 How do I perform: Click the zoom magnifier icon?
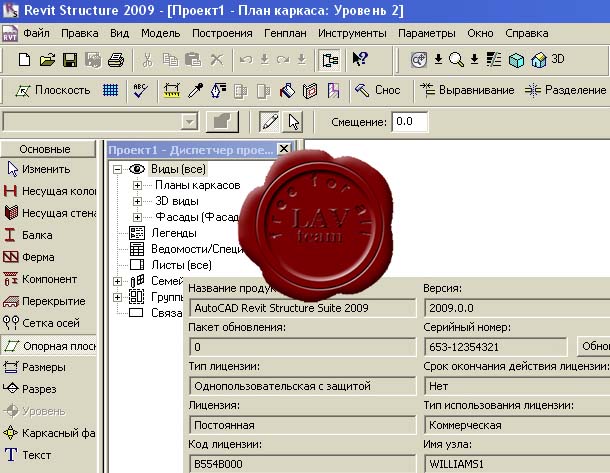[x=456, y=60]
